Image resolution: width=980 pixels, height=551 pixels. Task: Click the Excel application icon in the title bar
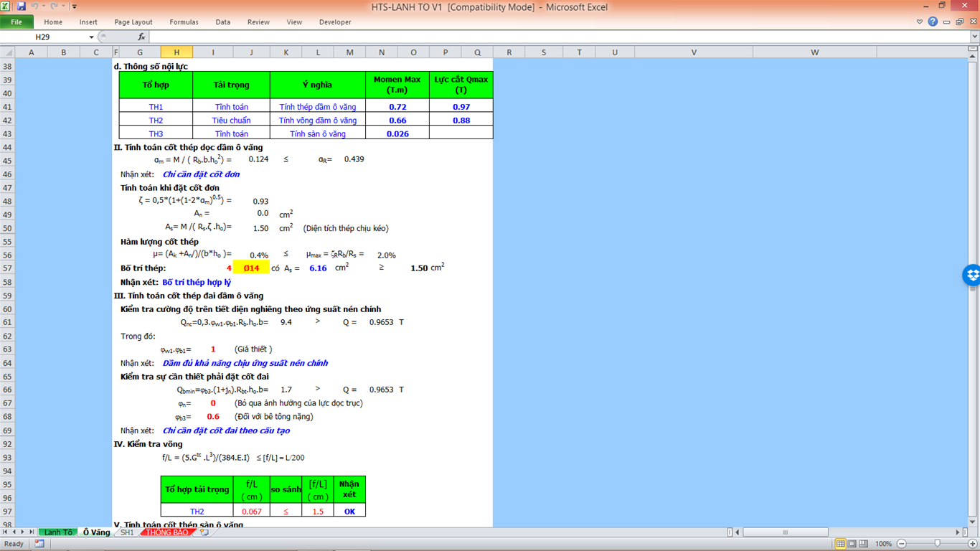tap(6, 6)
